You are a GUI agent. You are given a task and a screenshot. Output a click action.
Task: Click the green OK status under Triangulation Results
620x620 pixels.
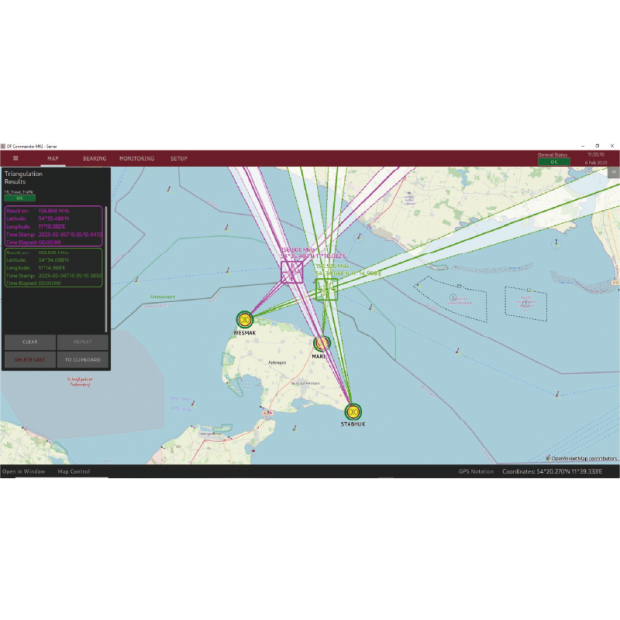coord(19,197)
